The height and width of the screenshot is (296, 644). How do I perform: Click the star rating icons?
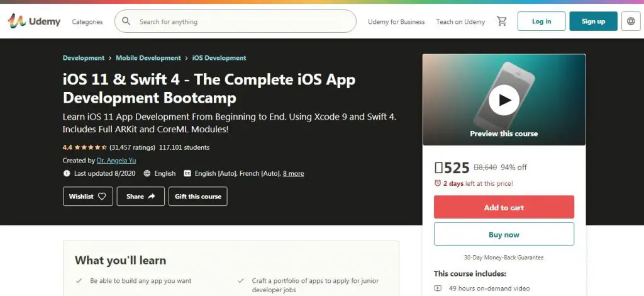pos(91,147)
